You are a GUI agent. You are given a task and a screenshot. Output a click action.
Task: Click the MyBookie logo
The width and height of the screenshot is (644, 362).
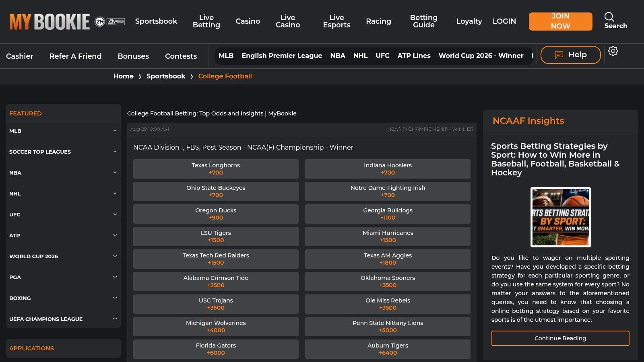coord(50,22)
